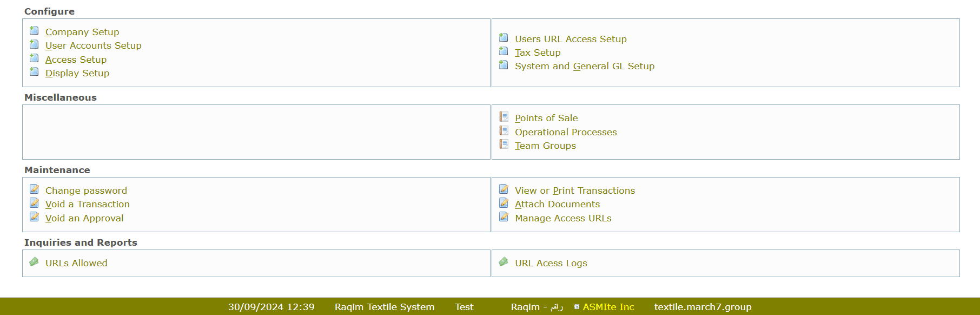Go to Access Setup
The height and width of the screenshot is (315, 980).
click(76, 60)
